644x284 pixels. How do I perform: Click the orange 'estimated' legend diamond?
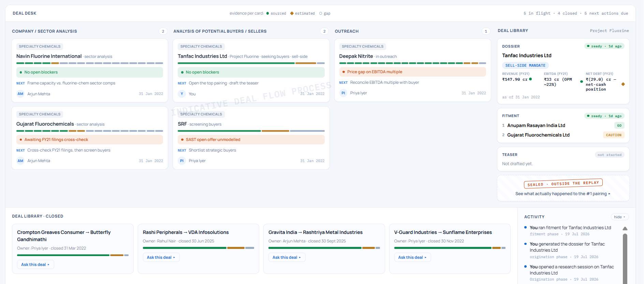292,13
